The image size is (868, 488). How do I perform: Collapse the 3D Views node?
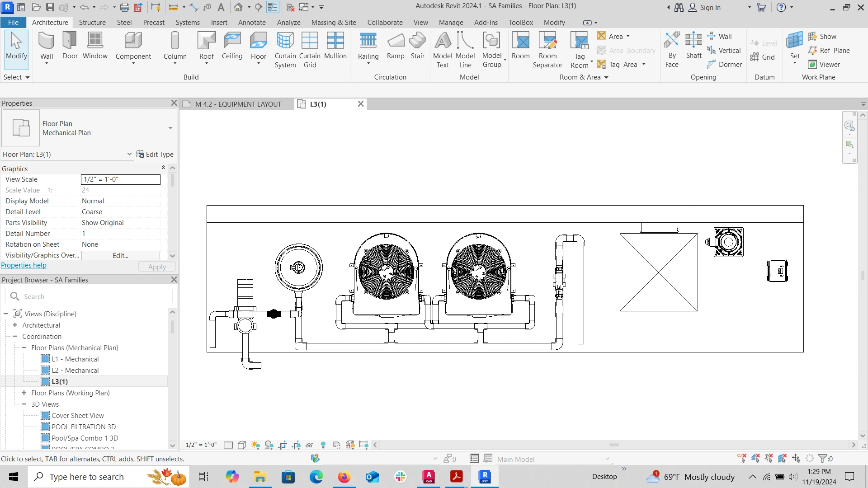point(24,404)
